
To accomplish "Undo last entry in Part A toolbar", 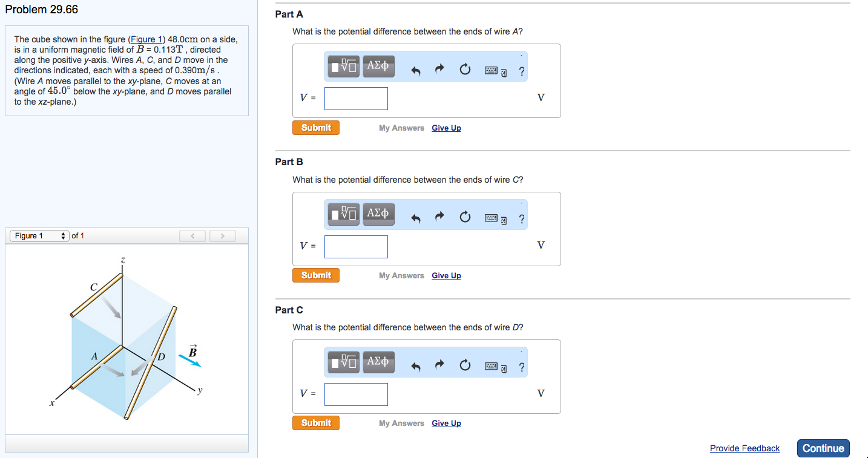I will 415,71.
